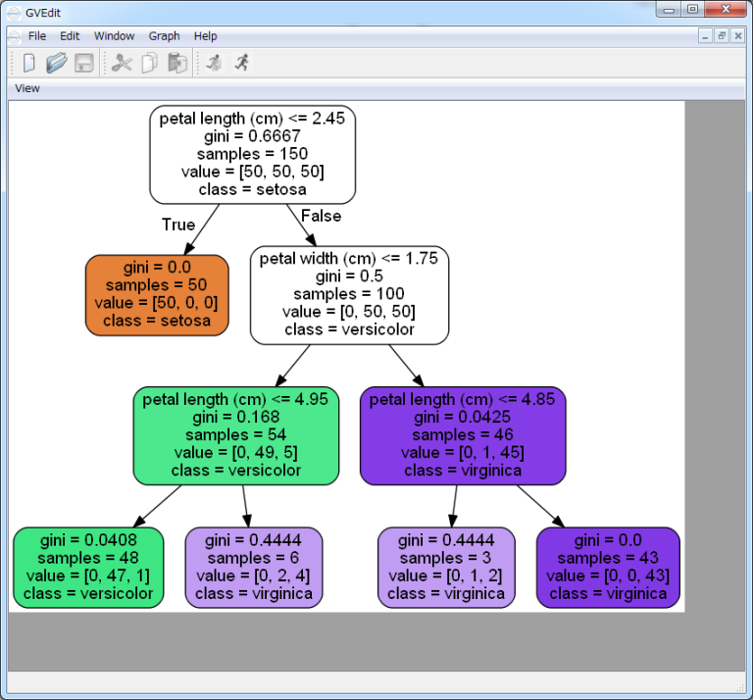
Task: Open the File menu
Action: click(x=37, y=36)
